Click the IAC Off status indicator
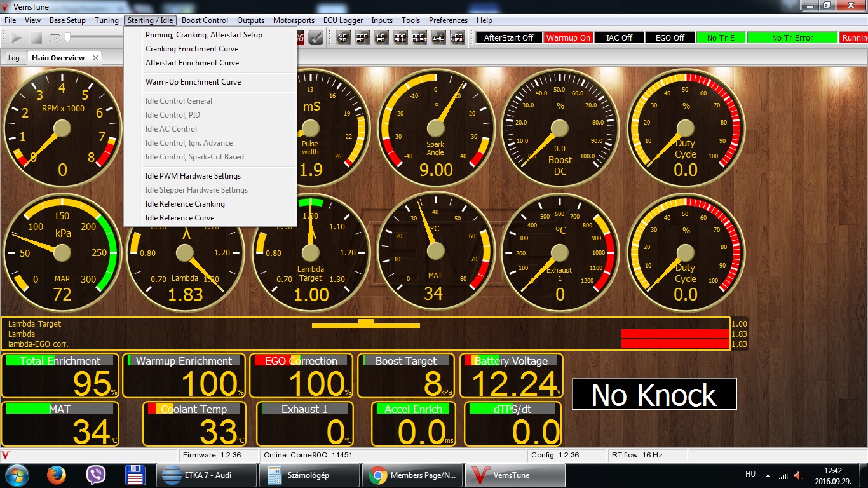Viewport: 868px width, 488px height. (619, 38)
